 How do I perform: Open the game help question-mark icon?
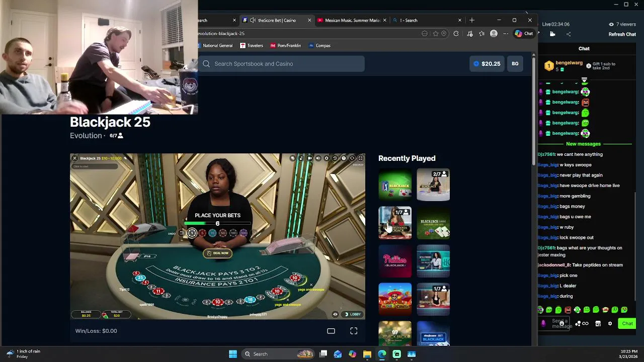pos(344,158)
